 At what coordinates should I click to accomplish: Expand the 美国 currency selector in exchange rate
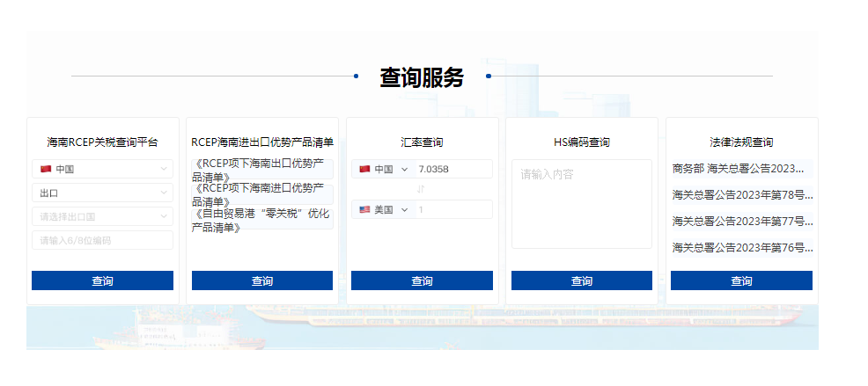click(x=384, y=209)
